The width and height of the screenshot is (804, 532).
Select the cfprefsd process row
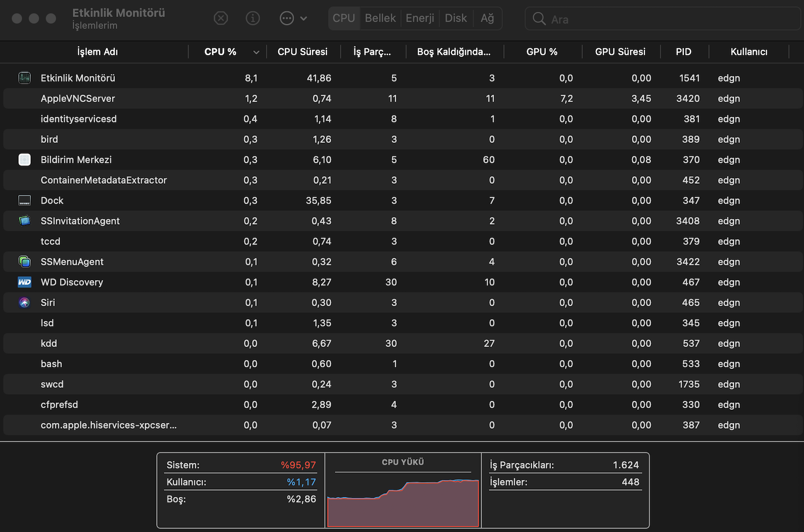pyautogui.click(x=402, y=404)
